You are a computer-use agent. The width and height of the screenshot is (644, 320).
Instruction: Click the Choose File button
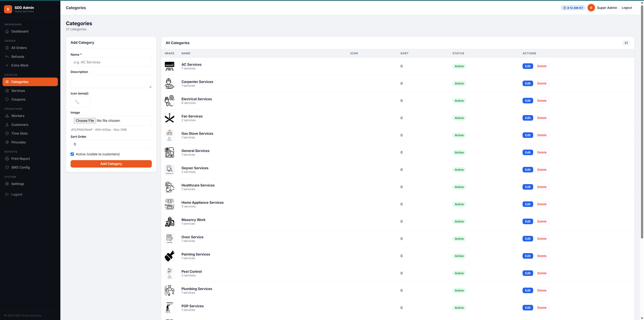(85, 121)
